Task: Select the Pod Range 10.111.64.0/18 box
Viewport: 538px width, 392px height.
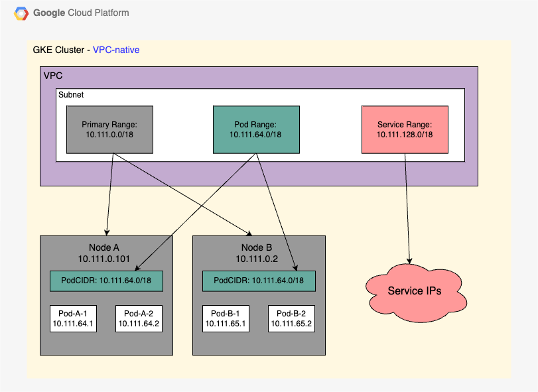Action: (256, 129)
